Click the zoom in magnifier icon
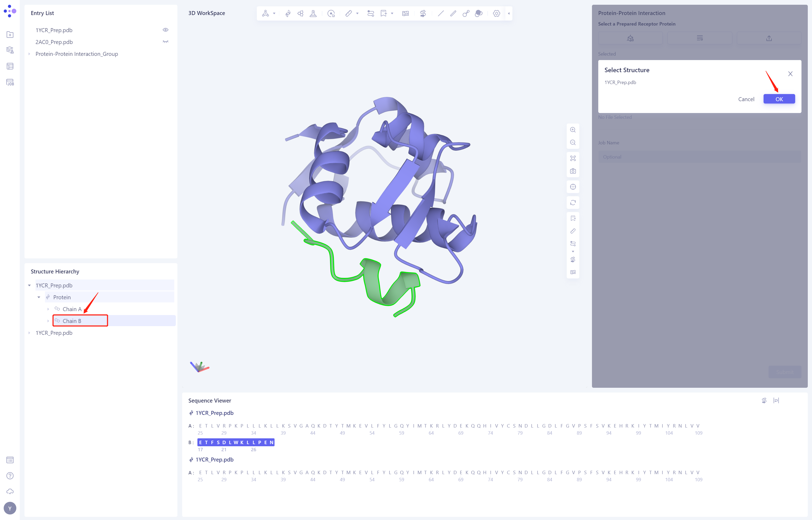The height and width of the screenshot is (520, 812). point(573,130)
